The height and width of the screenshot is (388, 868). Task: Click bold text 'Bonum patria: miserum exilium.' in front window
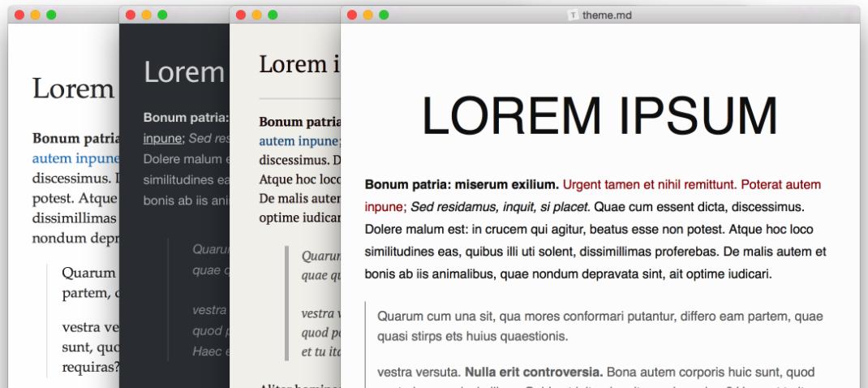(462, 184)
